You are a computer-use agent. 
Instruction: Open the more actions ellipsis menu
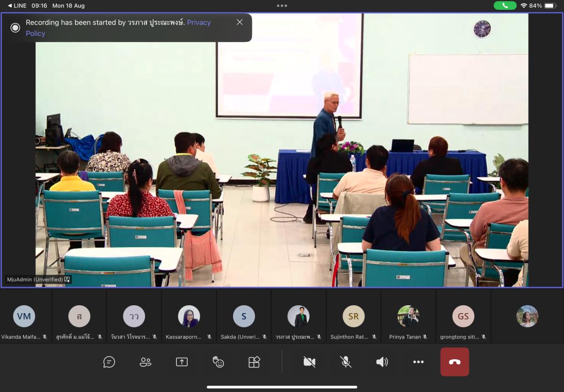tap(418, 362)
